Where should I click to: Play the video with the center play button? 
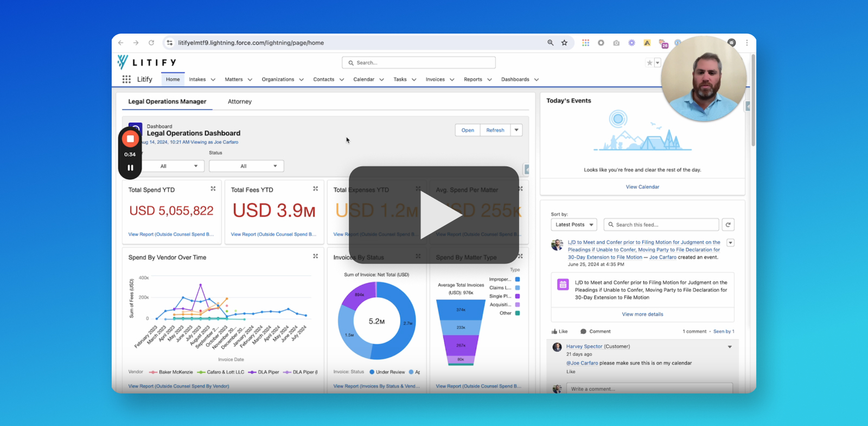coord(434,215)
